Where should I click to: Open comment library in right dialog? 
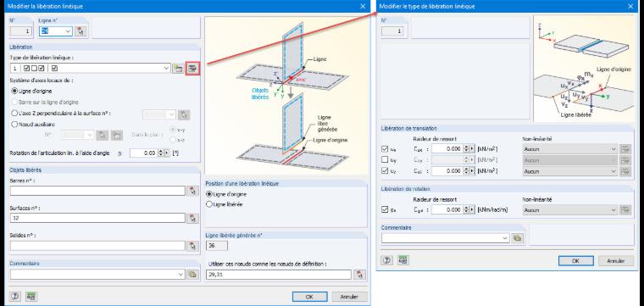coord(518,238)
